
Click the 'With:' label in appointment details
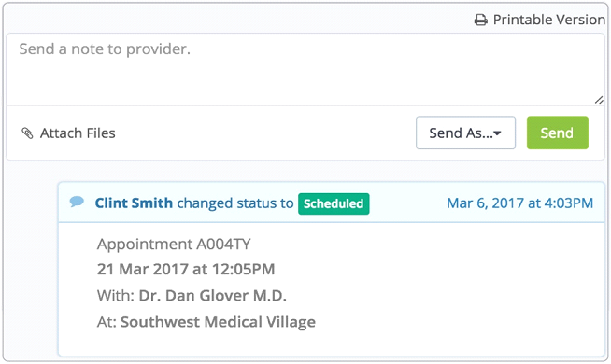tap(116, 296)
